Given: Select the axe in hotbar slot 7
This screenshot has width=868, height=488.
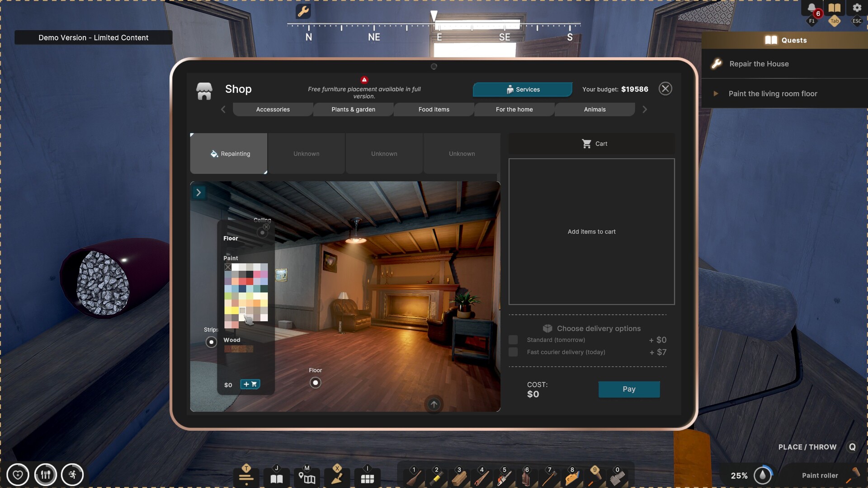Looking at the screenshot, I should coord(549,477).
